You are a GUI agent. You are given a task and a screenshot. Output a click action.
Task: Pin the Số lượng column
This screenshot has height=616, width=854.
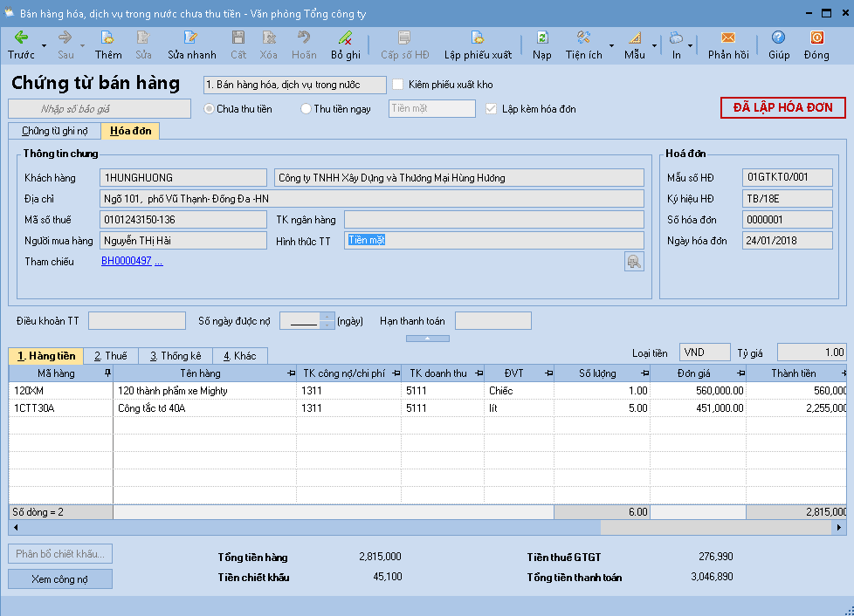pyautogui.click(x=644, y=373)
